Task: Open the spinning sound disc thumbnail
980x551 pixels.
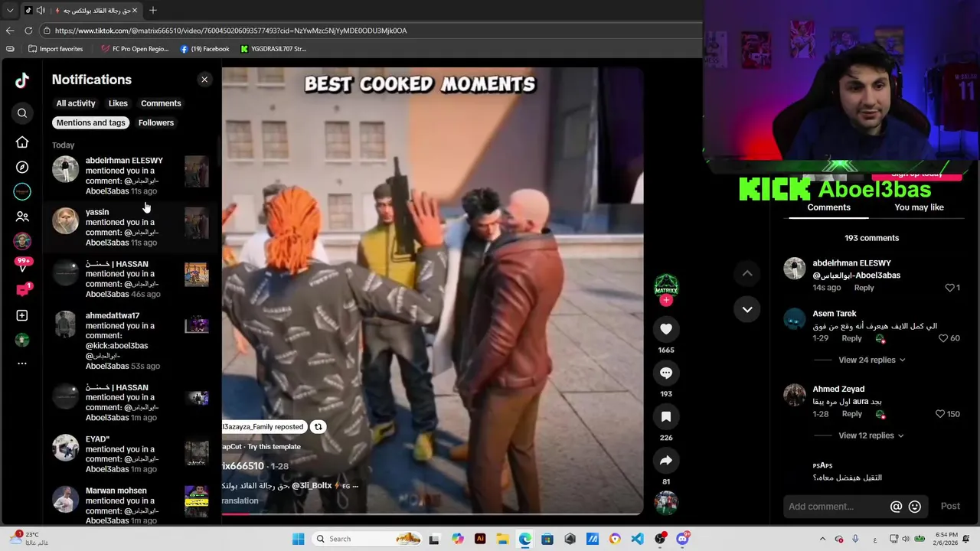Action: 666,503
